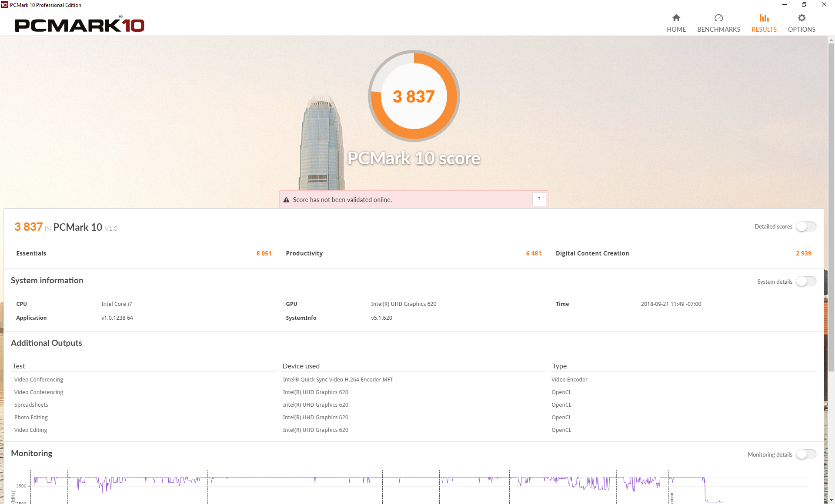The height and width of the screenshot is (504, 835).
Task: Click the PCMark app titlebar icon
Action: tap(4, 5)
